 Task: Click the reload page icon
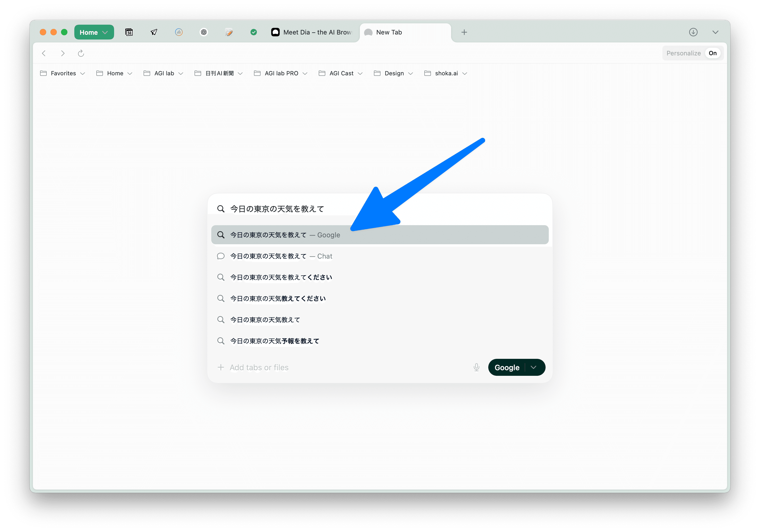[81, 53]
